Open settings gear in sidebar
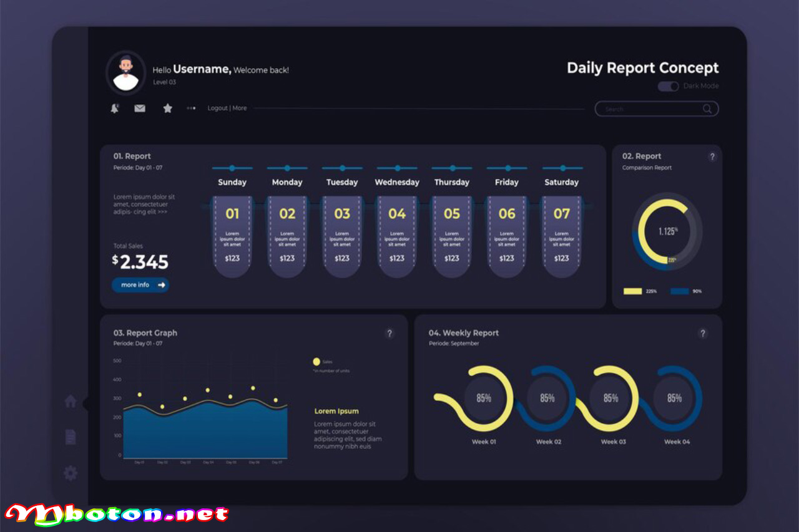This screenshot has width=799, height=532. (x=71, y=473)
